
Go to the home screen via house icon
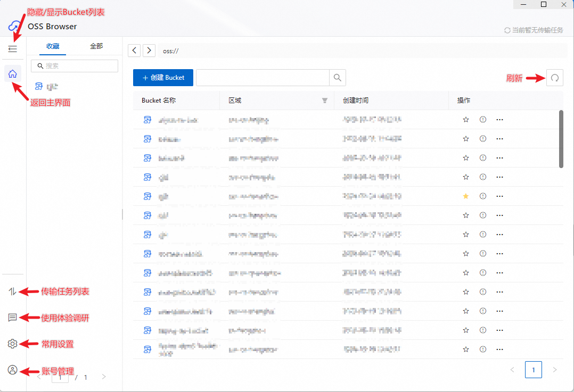(12, 74)
